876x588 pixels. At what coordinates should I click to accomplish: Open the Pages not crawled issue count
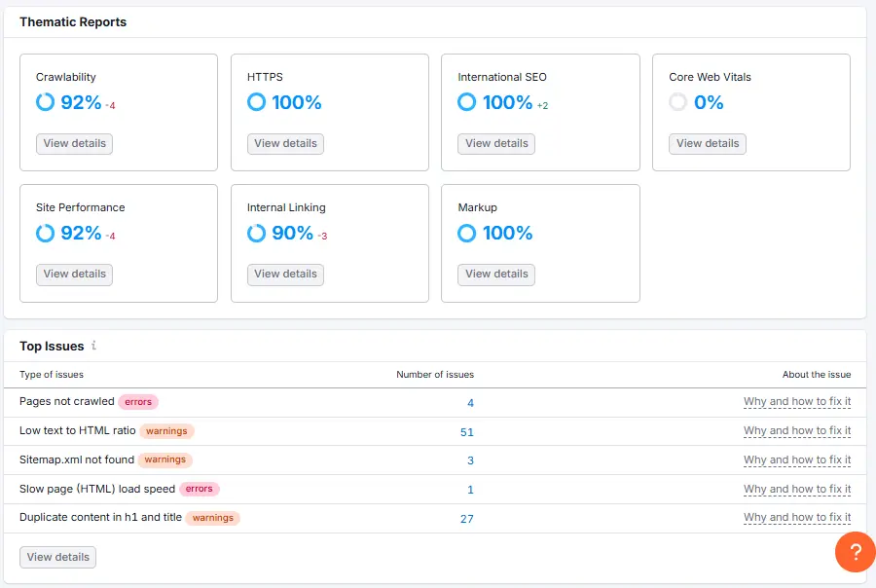click(x=470, y=402)
